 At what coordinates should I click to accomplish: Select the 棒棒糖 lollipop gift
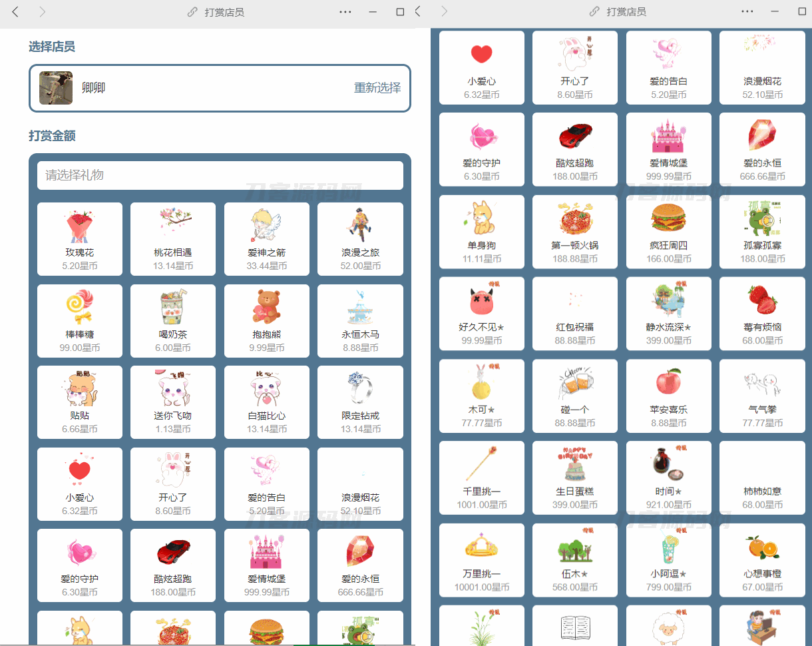(x=80, y=320)
